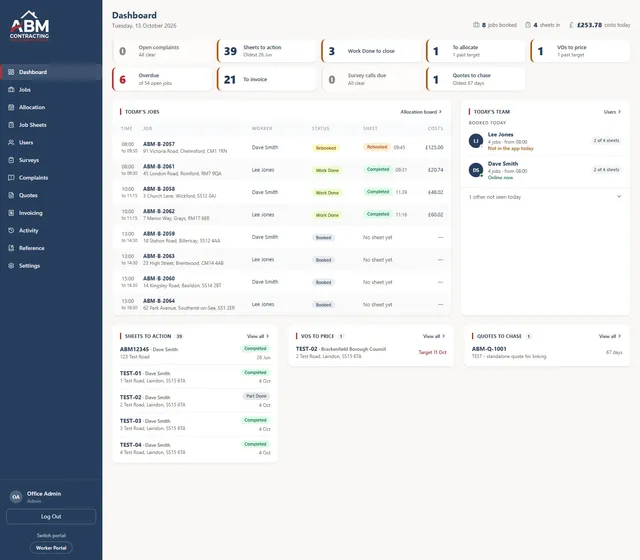Open job ABM-B-2059 row
Viewport: 640px width, 560px height.
point(282,237)
